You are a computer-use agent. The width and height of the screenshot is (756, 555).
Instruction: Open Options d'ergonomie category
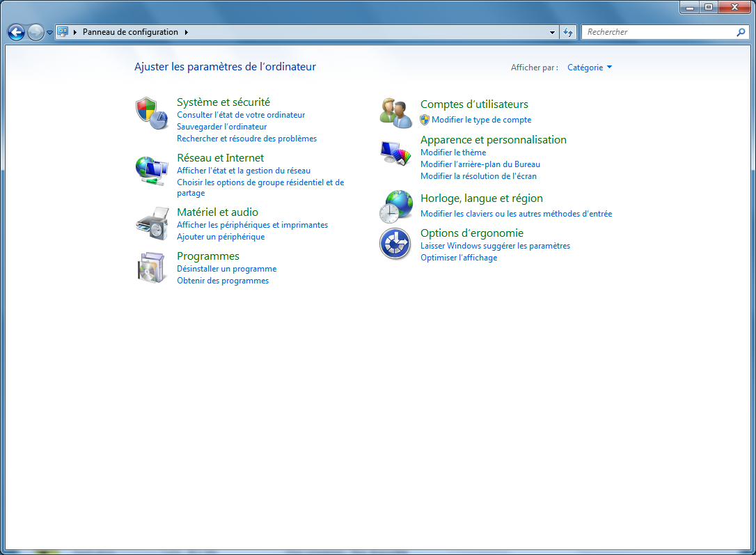point(472,233)
